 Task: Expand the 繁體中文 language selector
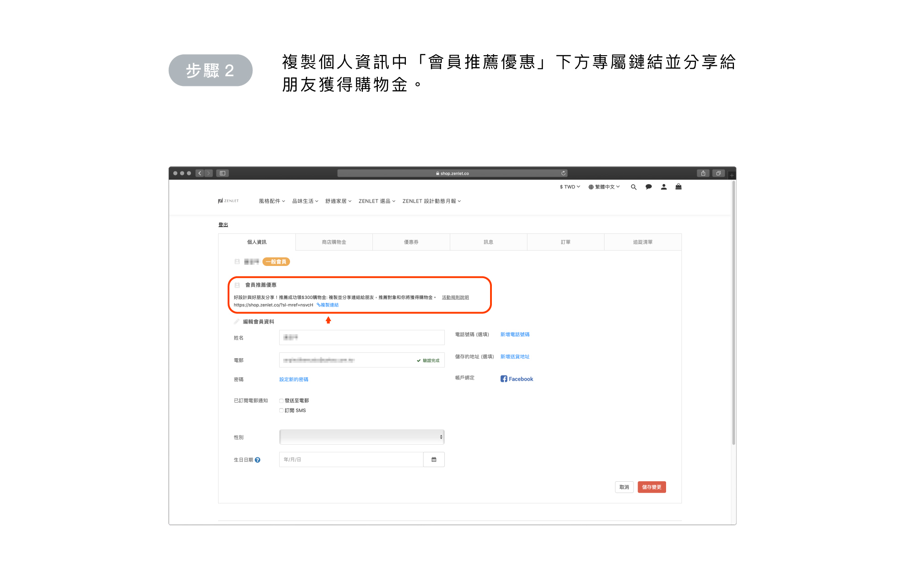click(x=604, y=187)
